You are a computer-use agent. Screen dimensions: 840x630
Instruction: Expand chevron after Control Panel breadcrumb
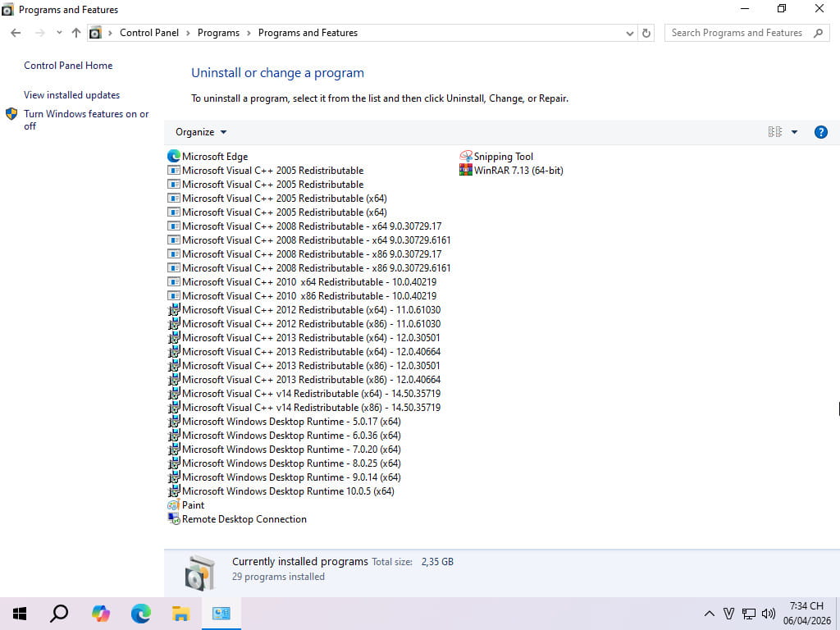point(188,33)
